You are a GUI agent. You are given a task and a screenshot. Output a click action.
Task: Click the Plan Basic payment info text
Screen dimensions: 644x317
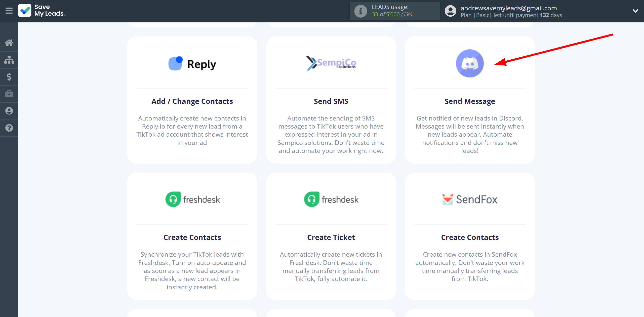pos(511,15)
